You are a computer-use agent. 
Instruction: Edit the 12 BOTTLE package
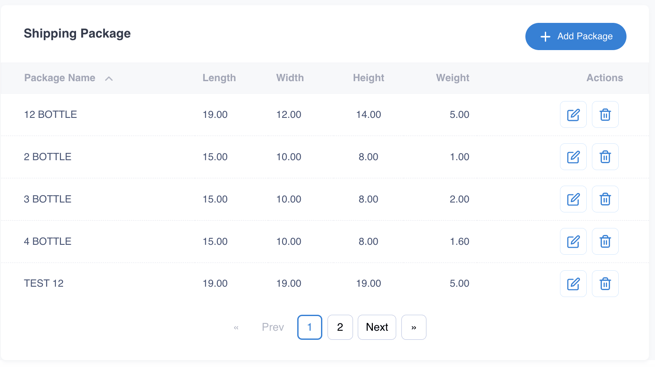pos(573,114)
